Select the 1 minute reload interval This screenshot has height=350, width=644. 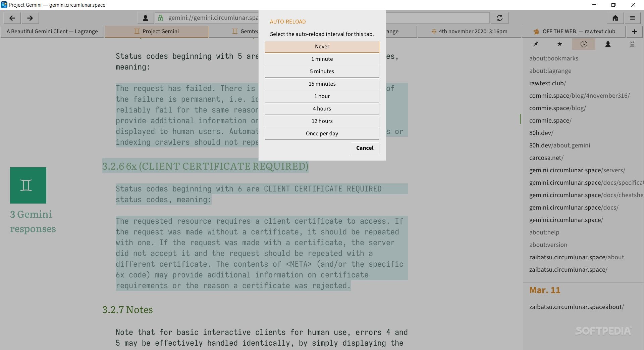(x=322, y=59)
